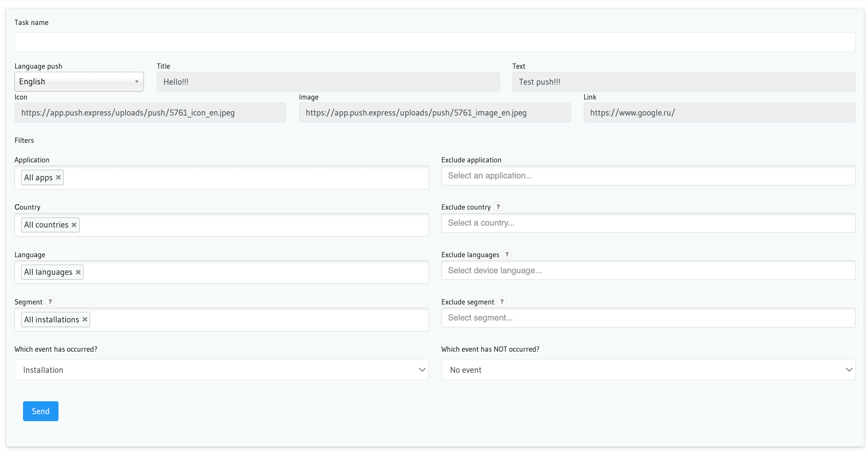This screenshot has height=452, width=868.
Task: Click the 'Select device language...' field
Action: pyautogui.click(x=648, y=270)
